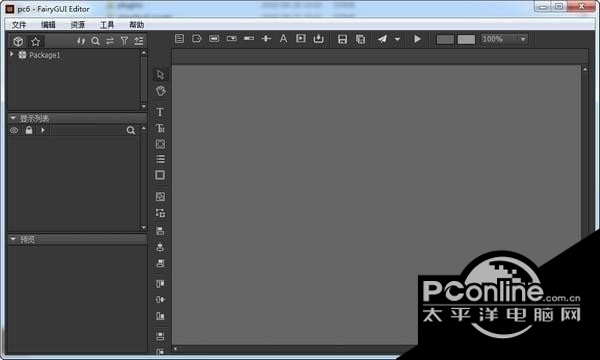This screenshot has width=600, height=360.
Task: Create a new progress bar from the toolbar
Action: point(249,39)
